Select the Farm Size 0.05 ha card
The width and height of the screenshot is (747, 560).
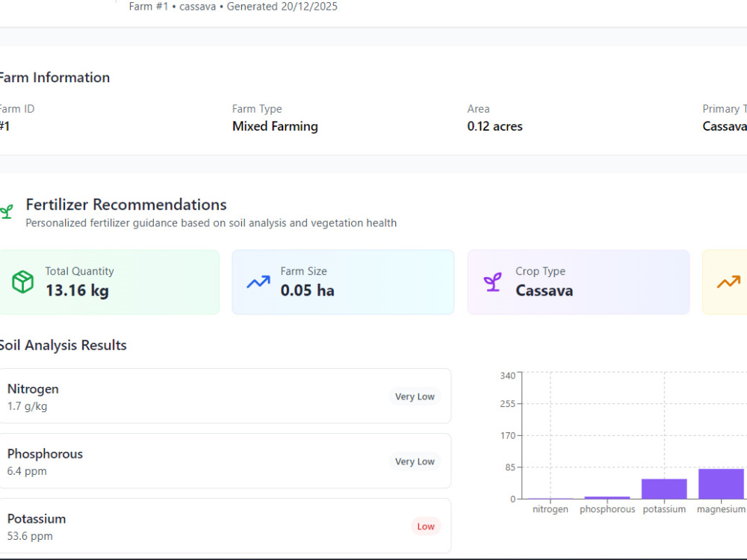[343, 282]
